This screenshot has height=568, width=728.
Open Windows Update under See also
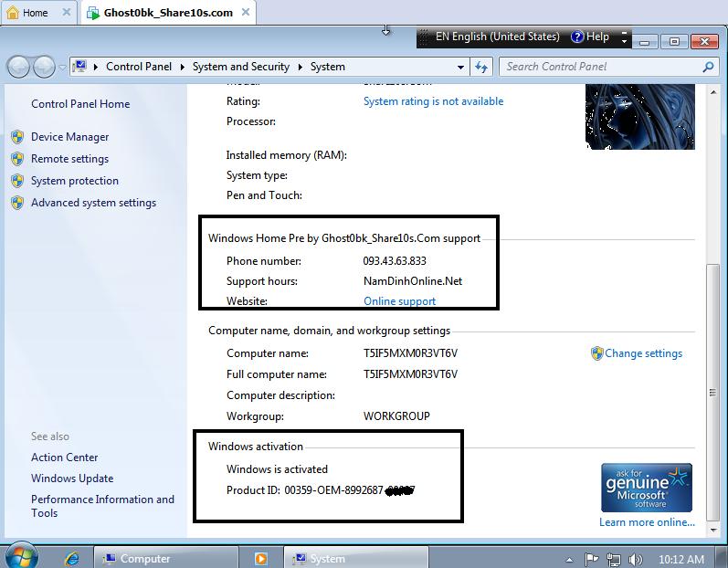(x=72, y=479)
